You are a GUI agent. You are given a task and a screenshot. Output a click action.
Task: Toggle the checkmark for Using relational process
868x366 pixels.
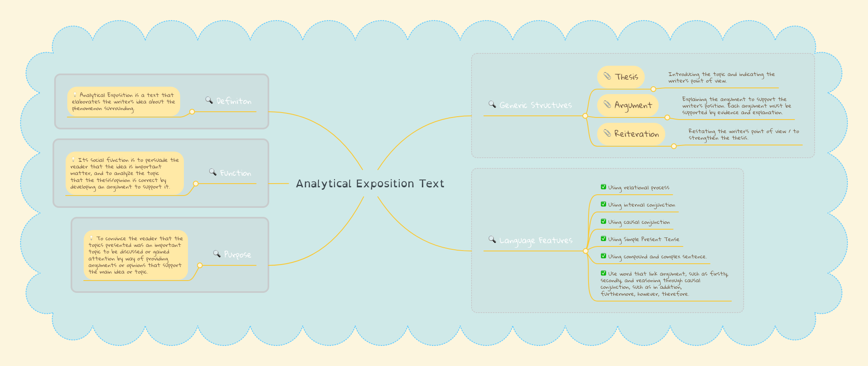[603, 187]
